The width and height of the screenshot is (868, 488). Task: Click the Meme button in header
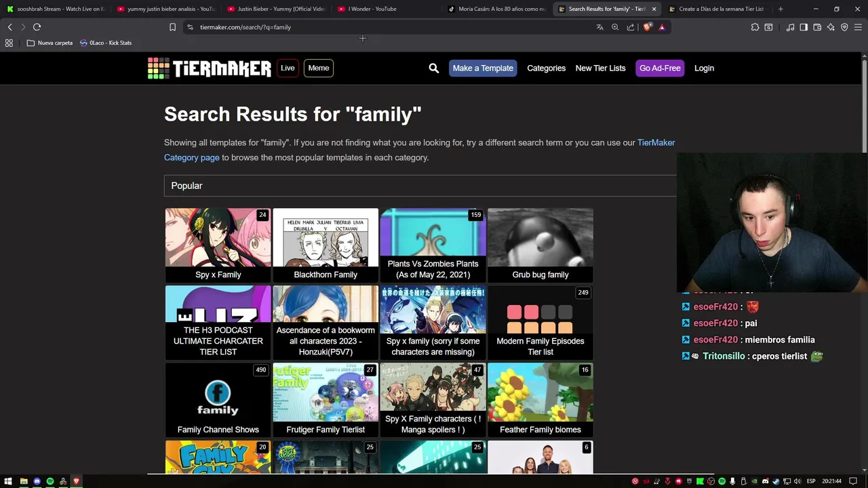[x=319, y=68]
